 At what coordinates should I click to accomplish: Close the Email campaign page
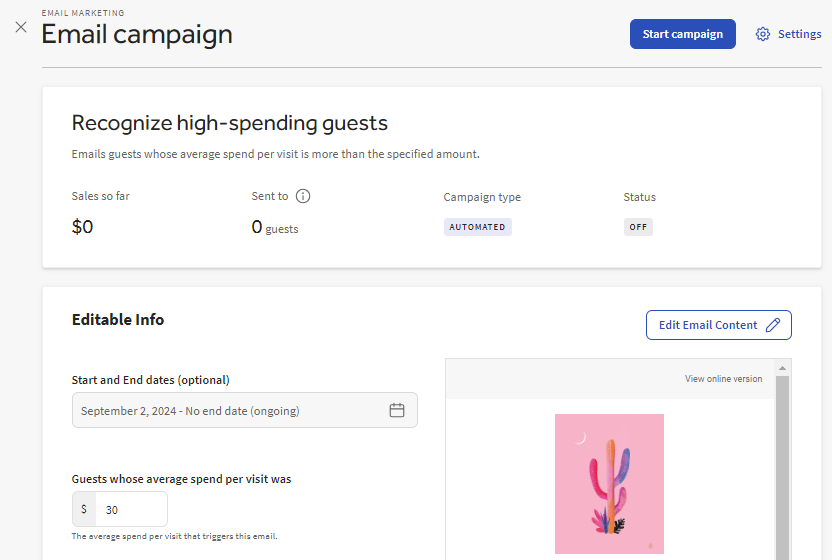21,27
